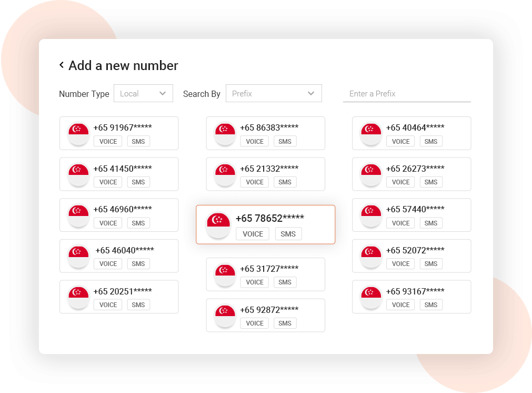
Task: Click the Singapore flag next to +65 40464*****
Action: coord(371,133)
